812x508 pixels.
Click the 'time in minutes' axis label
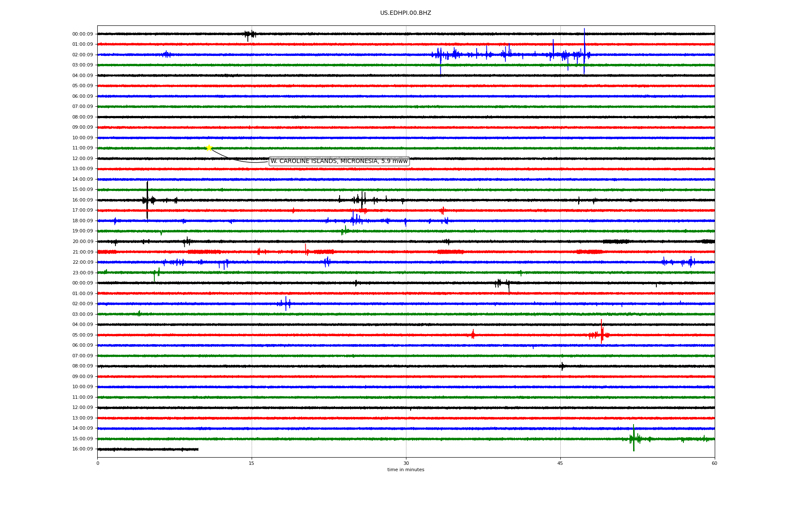coord(405,470)
